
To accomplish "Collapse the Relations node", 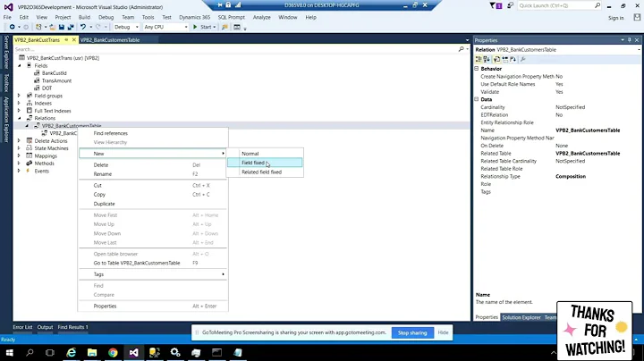I will coord(20,118).
